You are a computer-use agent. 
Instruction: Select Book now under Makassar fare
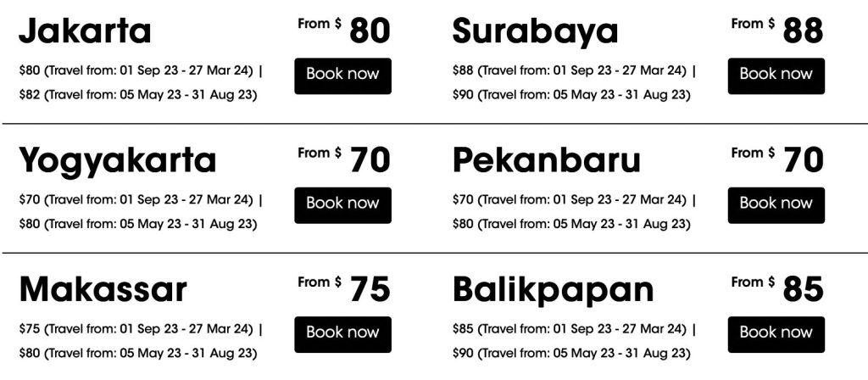(342, 333)
